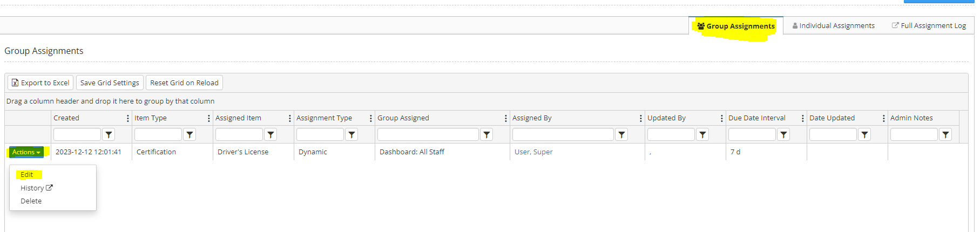Focus the Assignment Type filter input field
980x232 pixels.
pyautogui.click(x=320, y=134)
